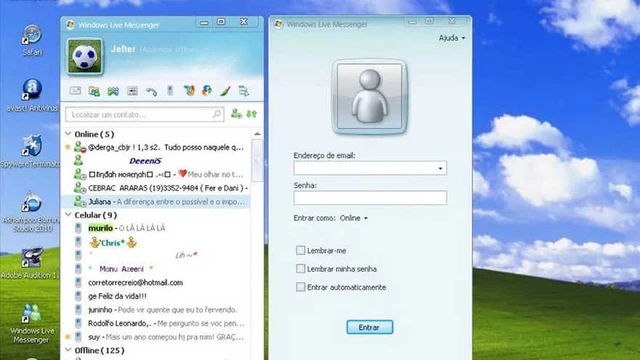Click status icon beside Juliana contact
This screenshot has width=640, height=360.
tap(79, 201)
